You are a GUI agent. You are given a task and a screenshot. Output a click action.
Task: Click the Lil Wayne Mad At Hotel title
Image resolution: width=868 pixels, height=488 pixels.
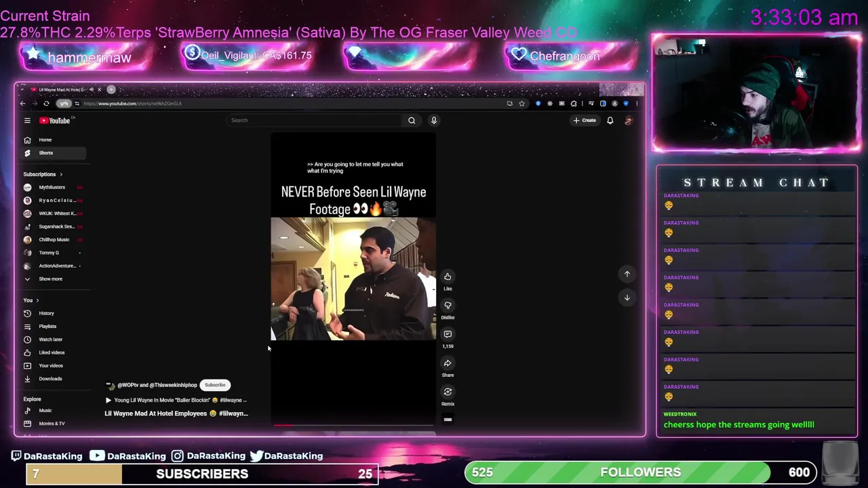(x=176, y=413)
